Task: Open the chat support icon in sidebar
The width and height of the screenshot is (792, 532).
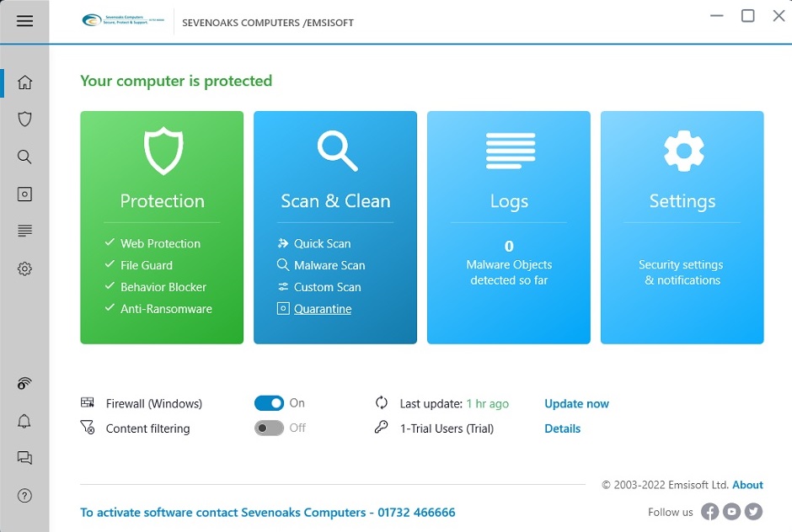Action: coord(24,458)
